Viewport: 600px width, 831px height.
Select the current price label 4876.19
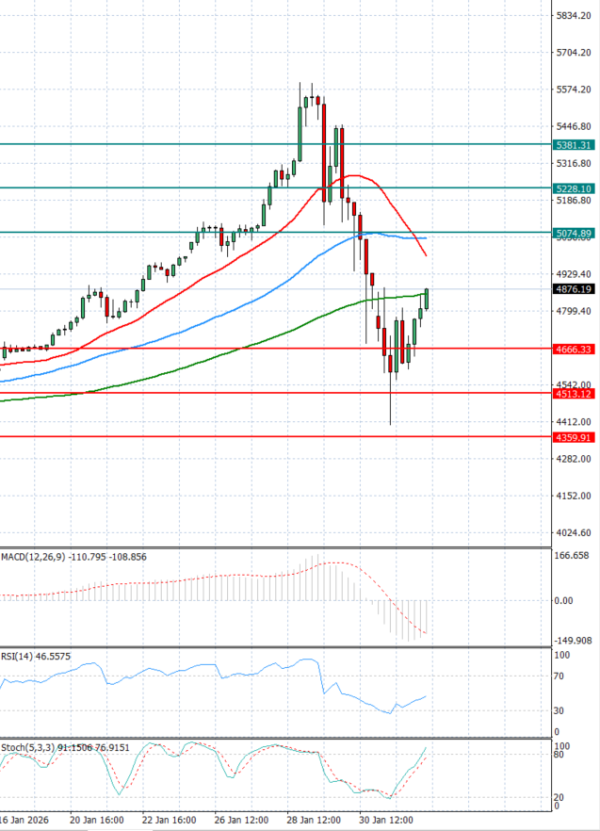pos(574,290)
